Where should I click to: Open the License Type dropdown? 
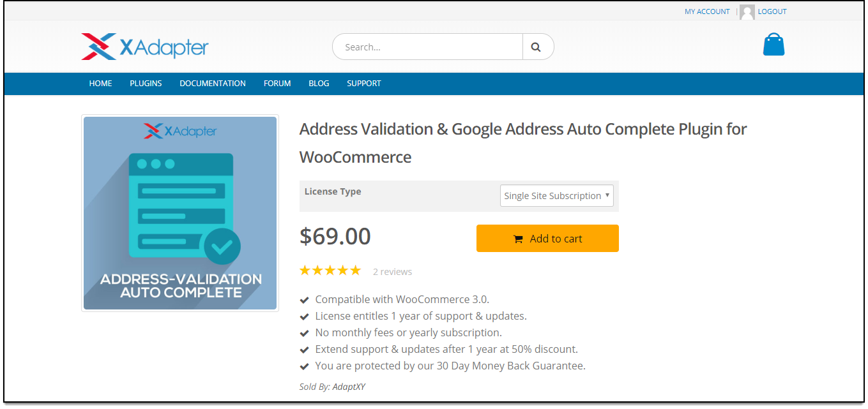[556, 195]
